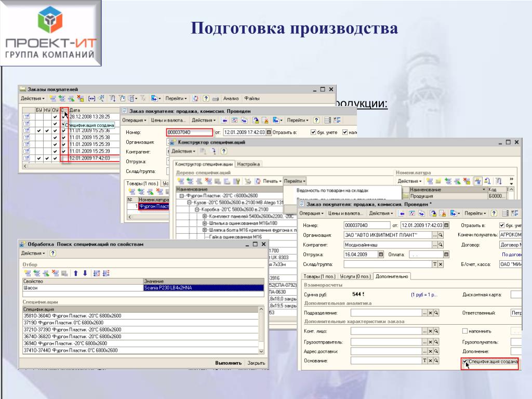
Task: Click the add-folder icon in Номенклатура toolbar
Action: click(x=438, y=181)
